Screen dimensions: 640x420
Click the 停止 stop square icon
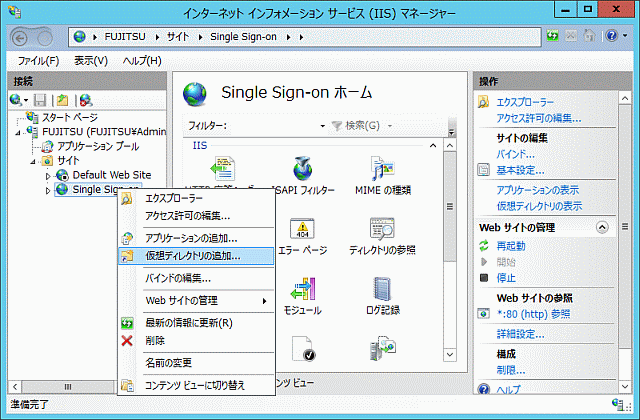[484, 278]
